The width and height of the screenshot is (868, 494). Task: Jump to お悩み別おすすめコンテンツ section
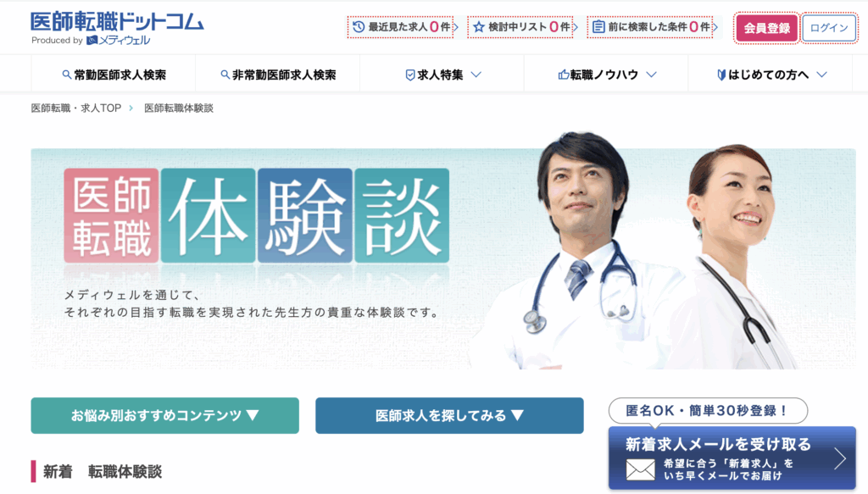(165, 415)
